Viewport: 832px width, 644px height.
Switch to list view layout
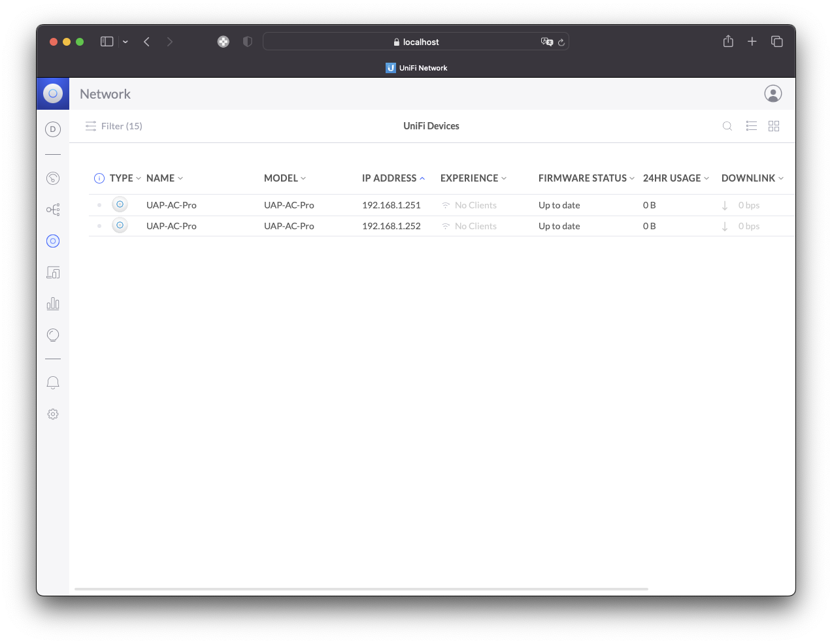[752, 126]
